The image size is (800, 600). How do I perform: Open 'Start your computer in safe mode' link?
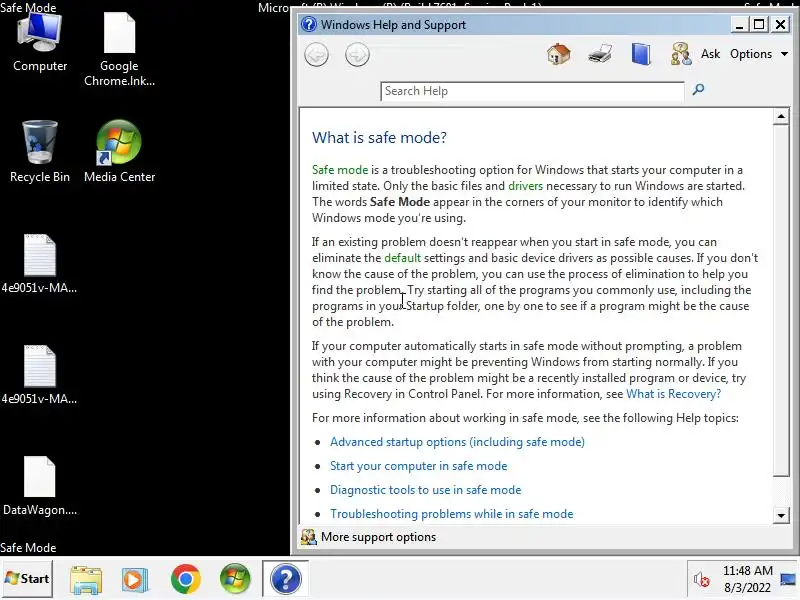coord(418,466)
